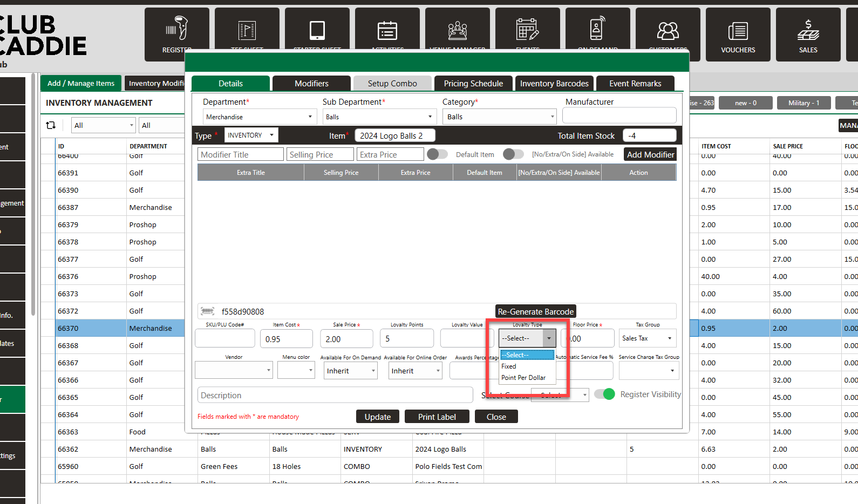The image size is (858, 504).
Task: Open the Activities calendar icon
Action: pos(387,30)
